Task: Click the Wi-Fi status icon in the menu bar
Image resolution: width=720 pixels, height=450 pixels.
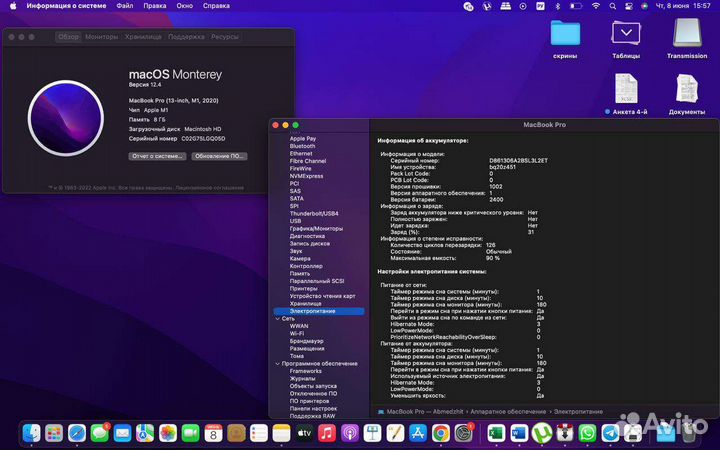Action: point(596,6)
